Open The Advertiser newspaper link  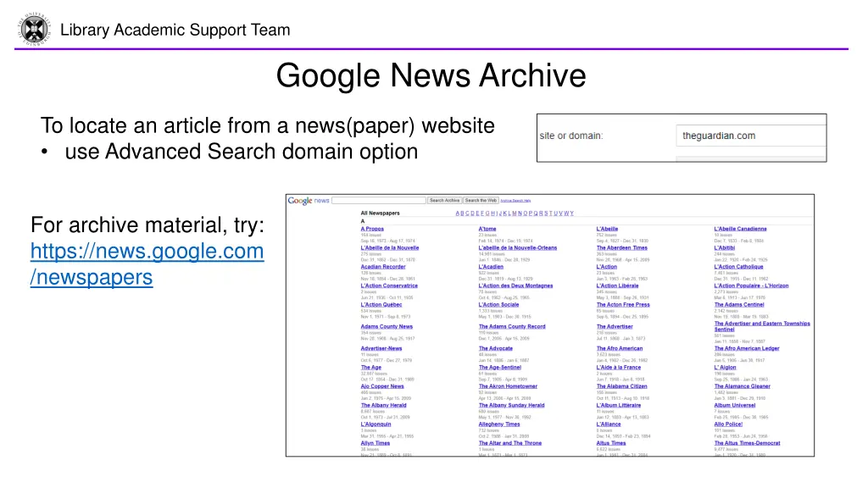(x=615, y=326)
